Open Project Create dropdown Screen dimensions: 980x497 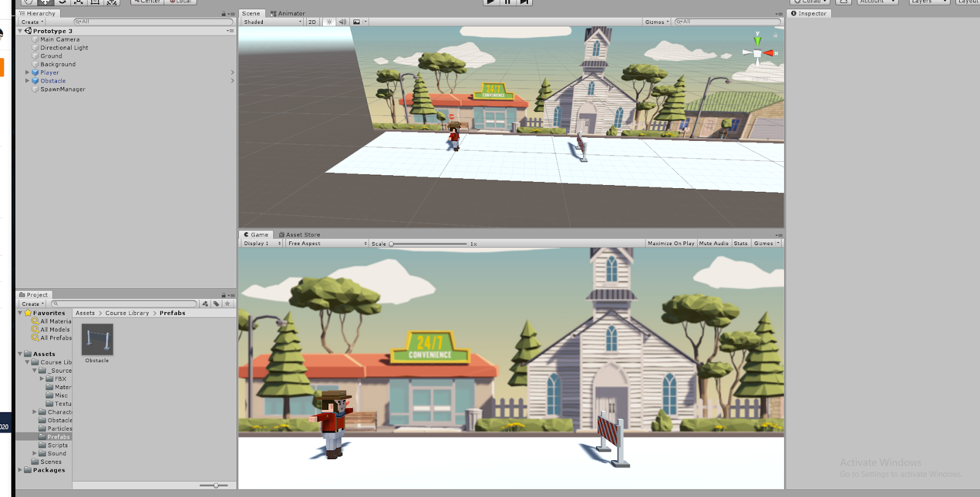[x=32, y=303]
